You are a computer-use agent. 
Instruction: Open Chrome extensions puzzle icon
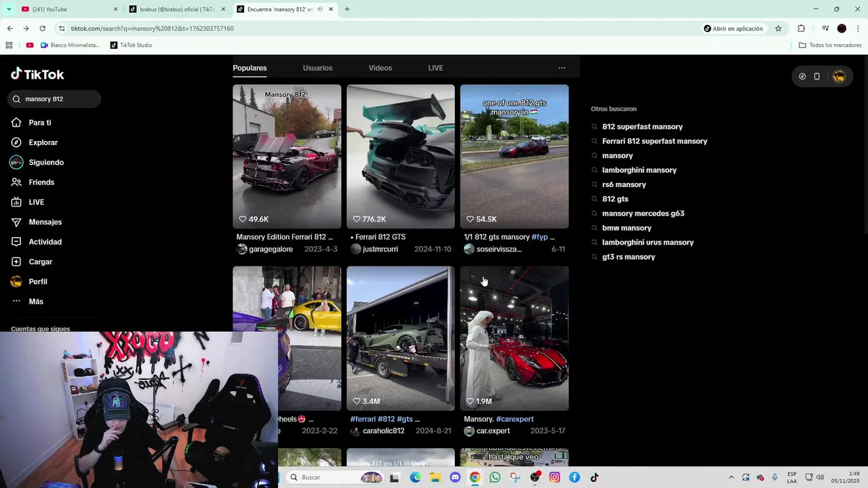click(802, 28)
